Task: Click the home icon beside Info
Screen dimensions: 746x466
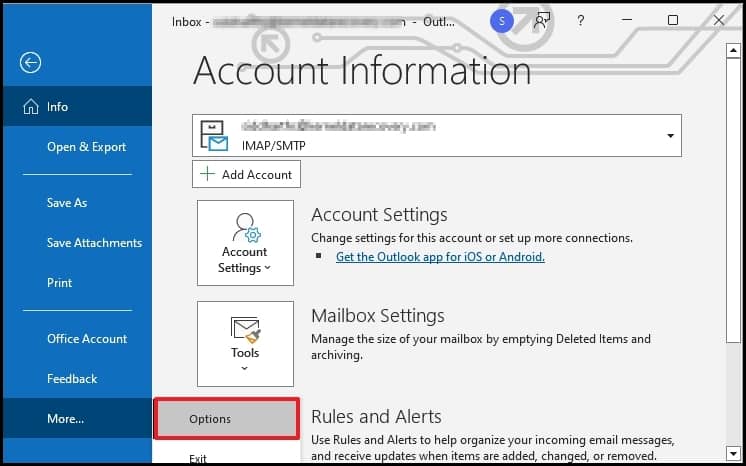Action: click(31, 107)
